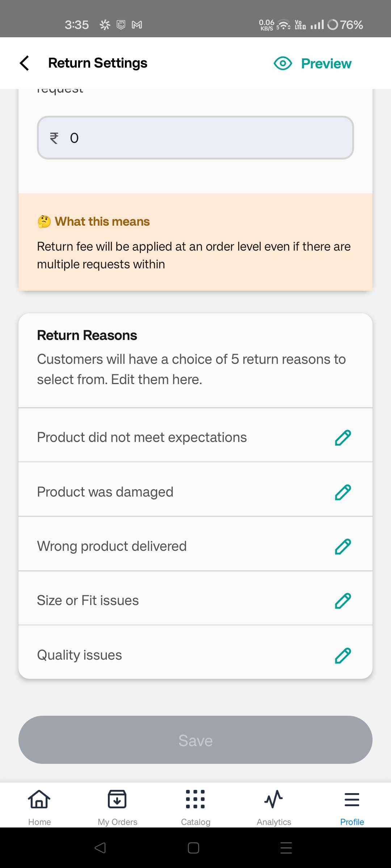Image resolution: width=391 pixels, height=868 pixels.
Task: Edit the 'Product did not meet expectations' reason
Action: (x=342, y=438)
